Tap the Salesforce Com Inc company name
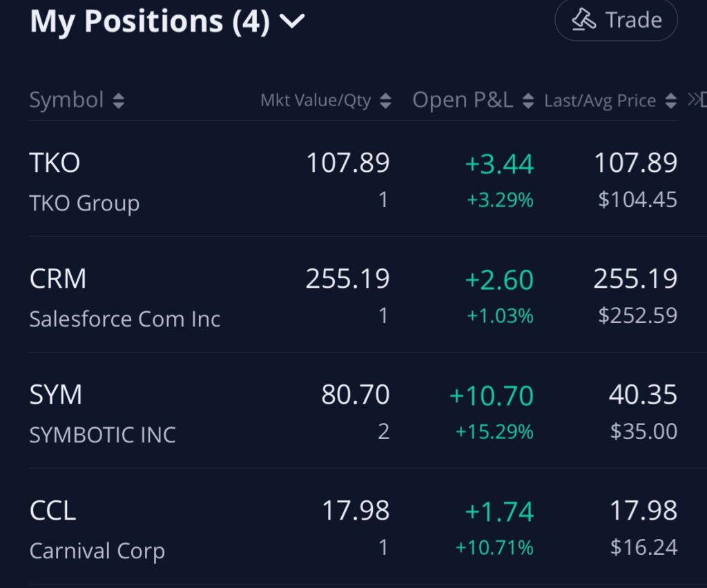 pos(125,319)
